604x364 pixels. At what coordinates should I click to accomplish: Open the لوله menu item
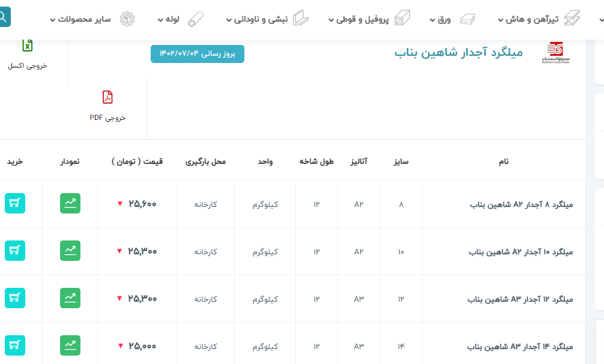pos(180,19)
